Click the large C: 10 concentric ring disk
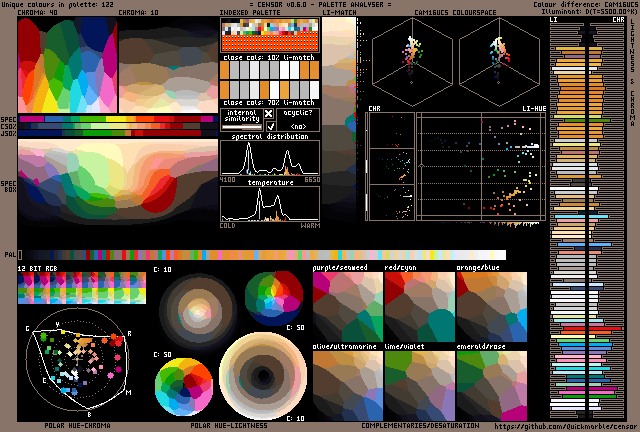 click(x=257, y=375)
